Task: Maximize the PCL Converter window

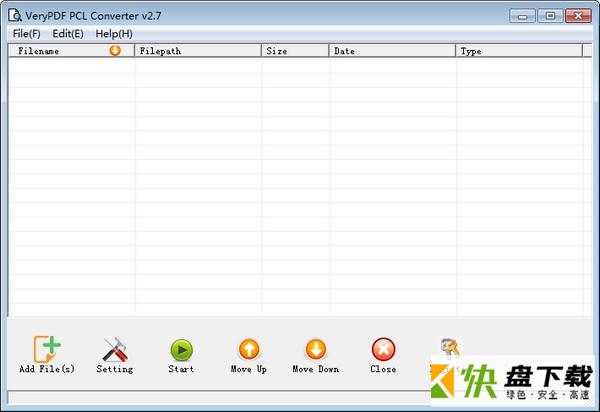Action: coord(550,16)
